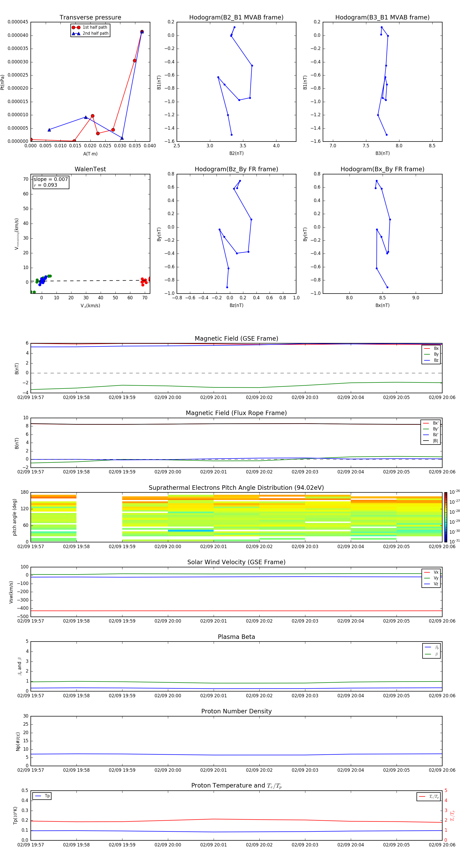
Task: Click the 'Vsw(km/s)' axis label
Action: coord(11,592)
